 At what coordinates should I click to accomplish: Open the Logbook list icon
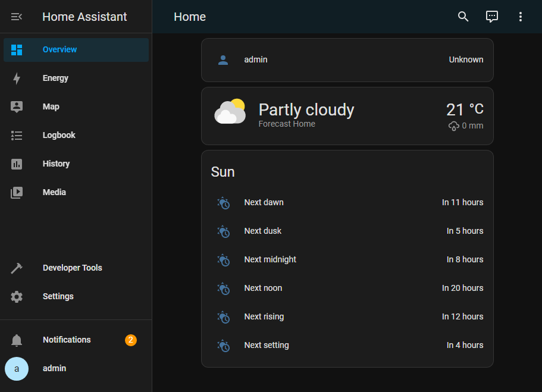click(17, 136)
